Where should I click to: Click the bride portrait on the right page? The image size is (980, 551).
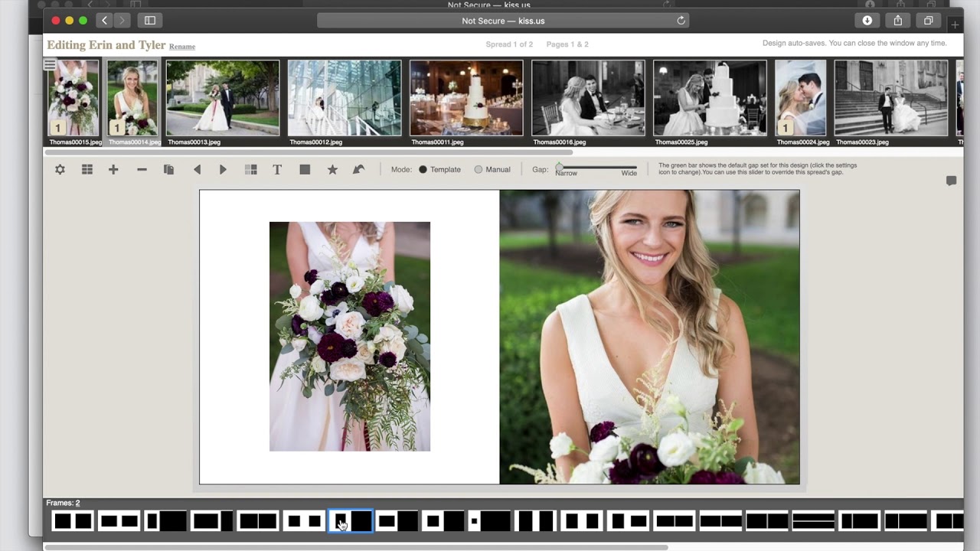pyautogui.click(x=649, y=337)
